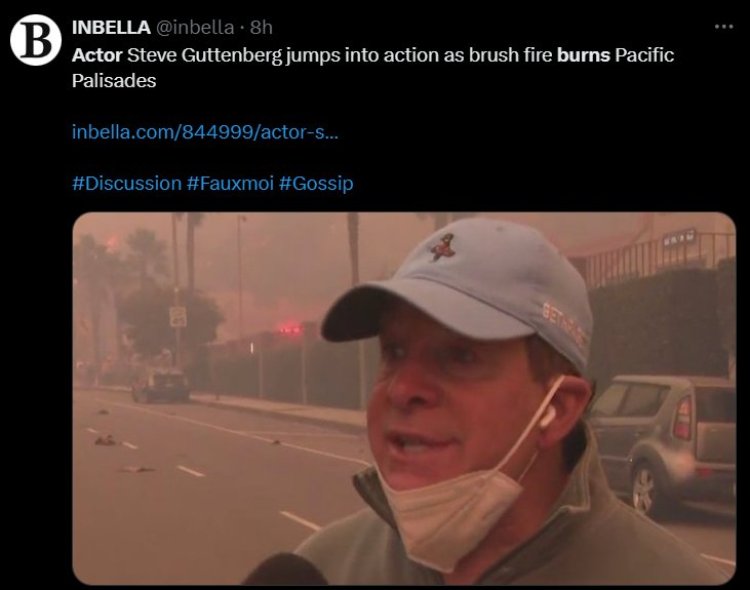This screenshot has height=590, width=750.
Task: Click the bold word "Actor" in the tweet
Action: coord(97,55)
